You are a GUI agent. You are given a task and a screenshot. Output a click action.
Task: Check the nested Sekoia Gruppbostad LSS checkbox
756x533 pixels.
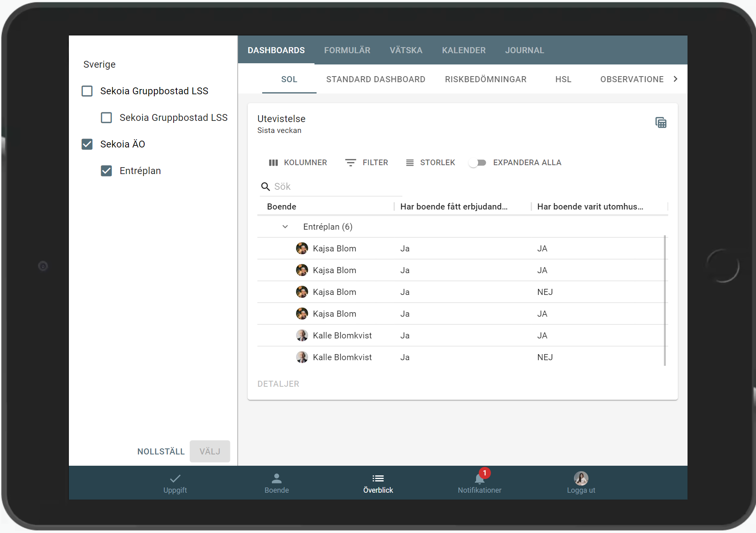[106, 118]
